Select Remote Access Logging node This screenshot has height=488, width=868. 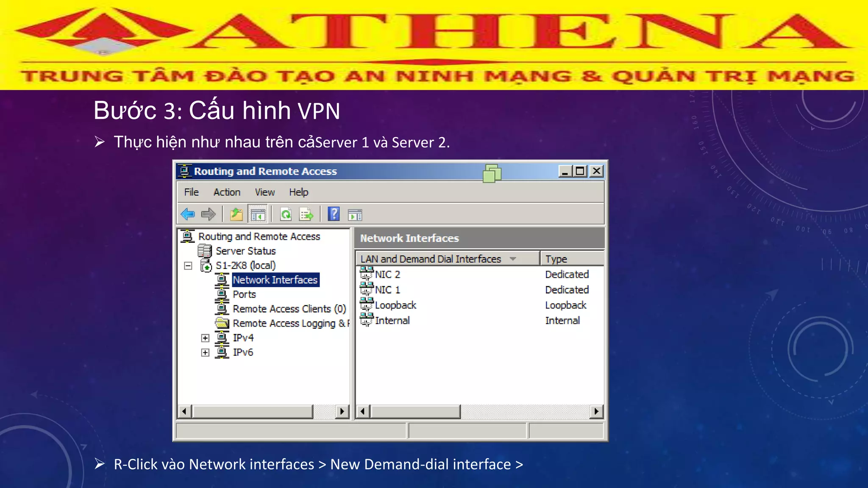pos(291,324)
